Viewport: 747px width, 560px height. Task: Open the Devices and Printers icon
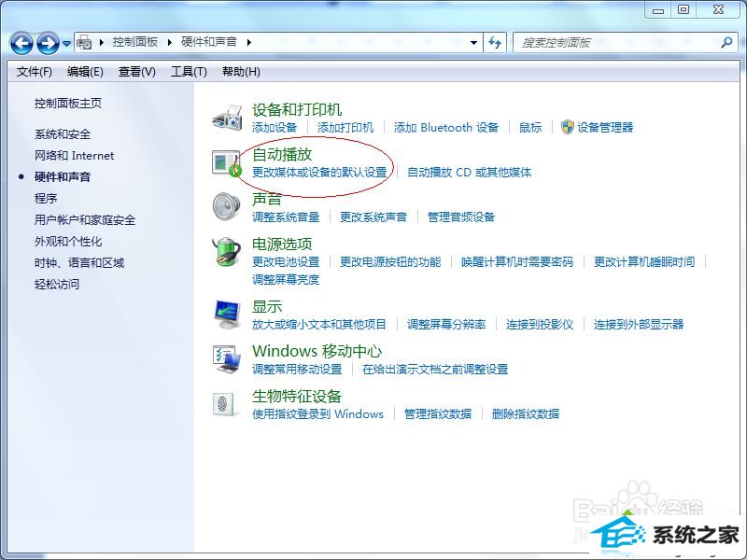[x=227, y=118]
